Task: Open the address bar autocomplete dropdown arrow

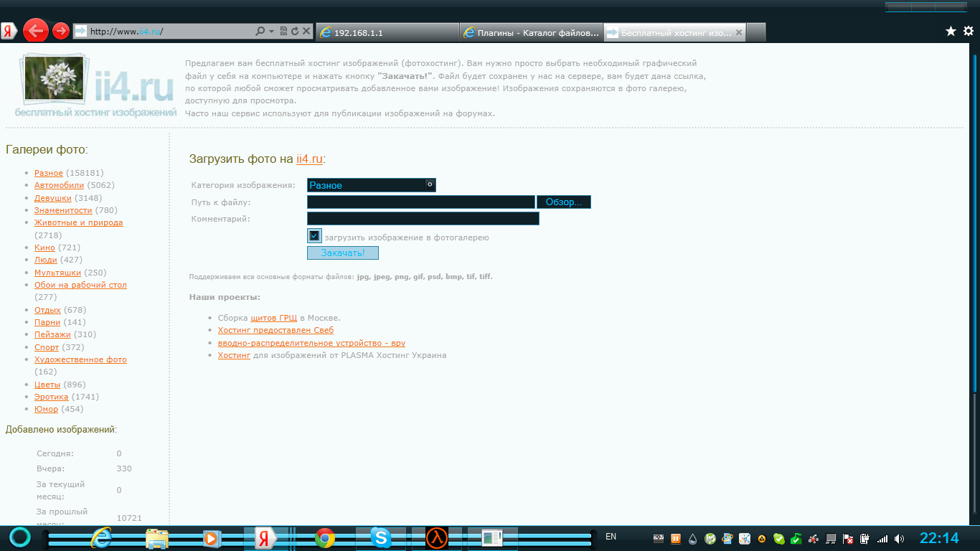Action: [x=272, y=32]
